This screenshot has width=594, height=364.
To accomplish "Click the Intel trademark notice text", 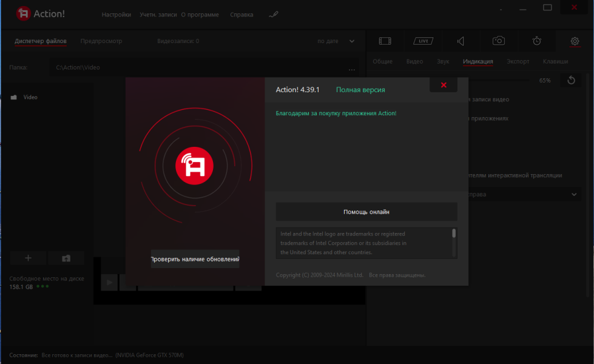I will (343, 243).
